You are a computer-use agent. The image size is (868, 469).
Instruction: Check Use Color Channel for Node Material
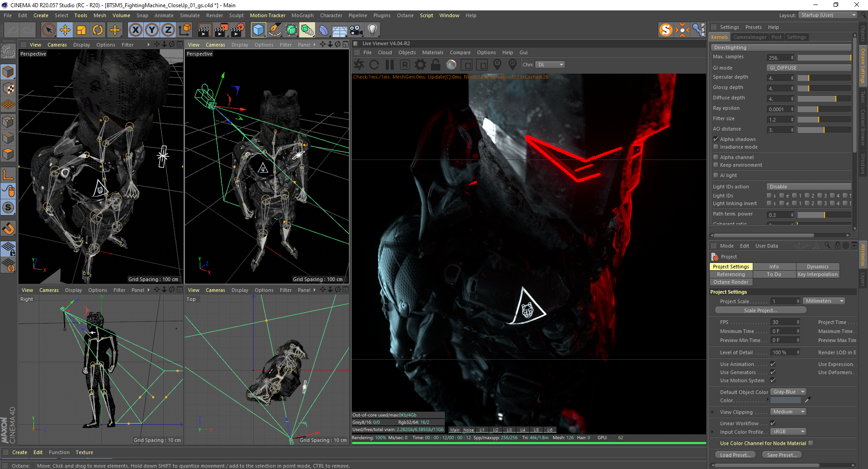pos(811,443)
